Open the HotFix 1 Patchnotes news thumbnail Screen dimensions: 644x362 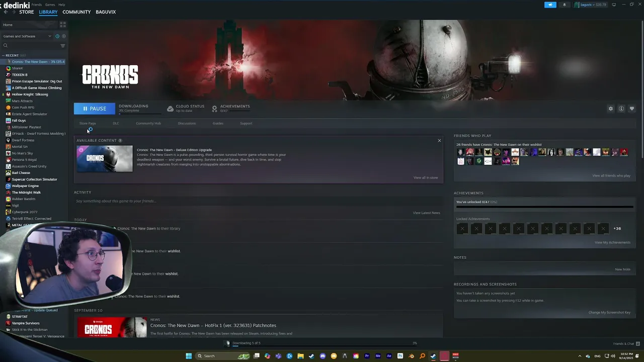[x=112, y=327]
